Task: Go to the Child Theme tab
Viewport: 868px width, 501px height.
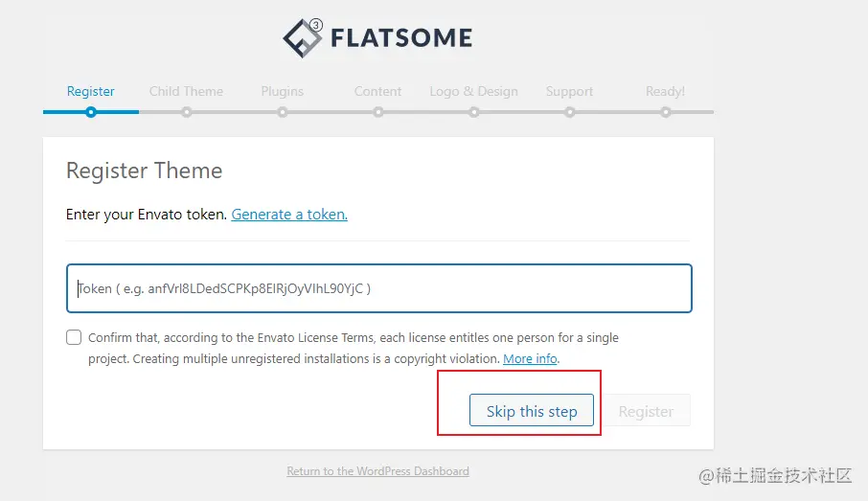Action: point(186,91)
